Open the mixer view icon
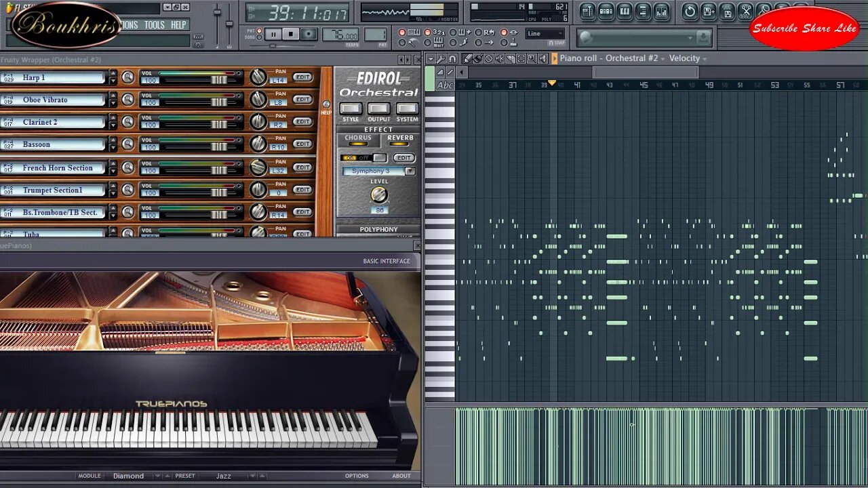 coord(661,12)
